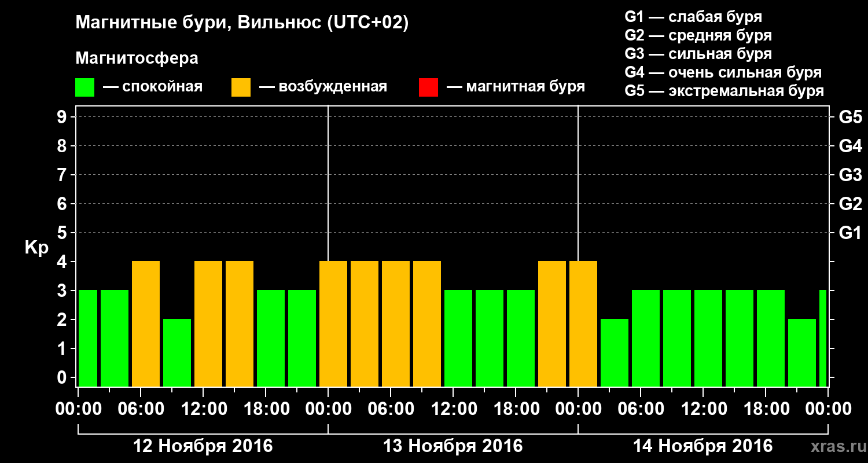Click the 18:00 time label for 14 Ноября
This screenshot has height=463, width=868.
tap(766, 409)
